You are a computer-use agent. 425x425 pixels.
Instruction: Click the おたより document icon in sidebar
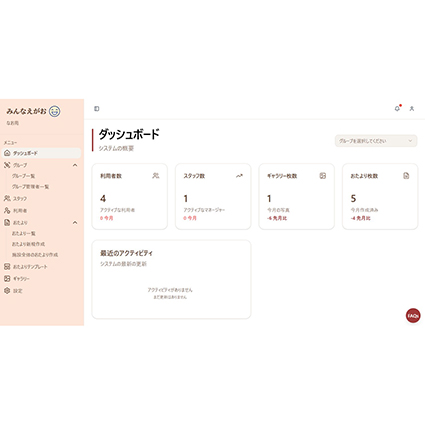[x=7, y=222]
